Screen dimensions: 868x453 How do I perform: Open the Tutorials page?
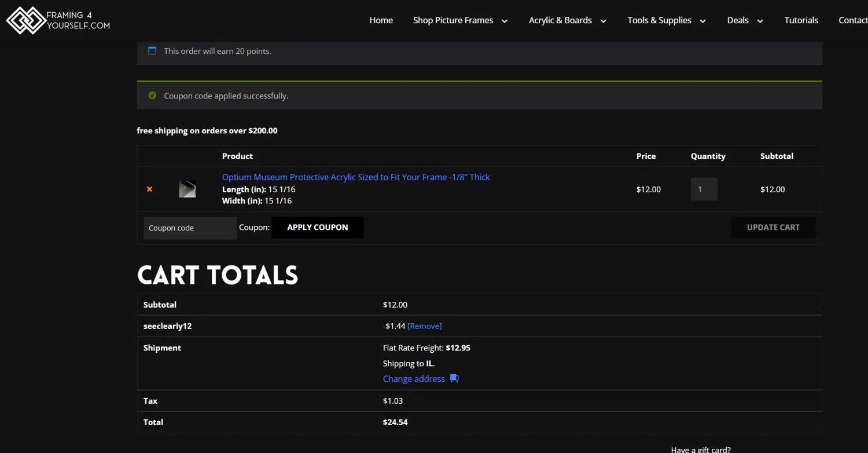pos(801,20)
